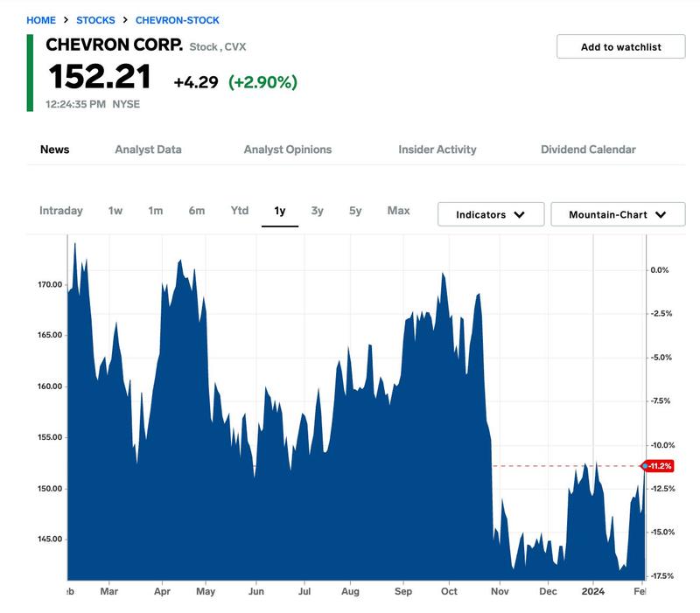700x613 pixels.
Task: Select the 5y chart range
Action: click(x=355, y=211)
